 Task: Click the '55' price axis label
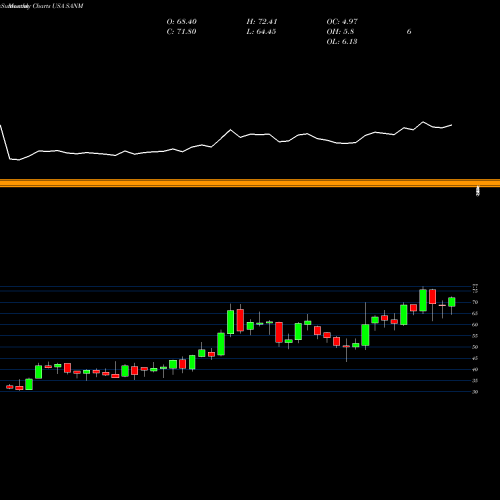(x=475, y=336)
